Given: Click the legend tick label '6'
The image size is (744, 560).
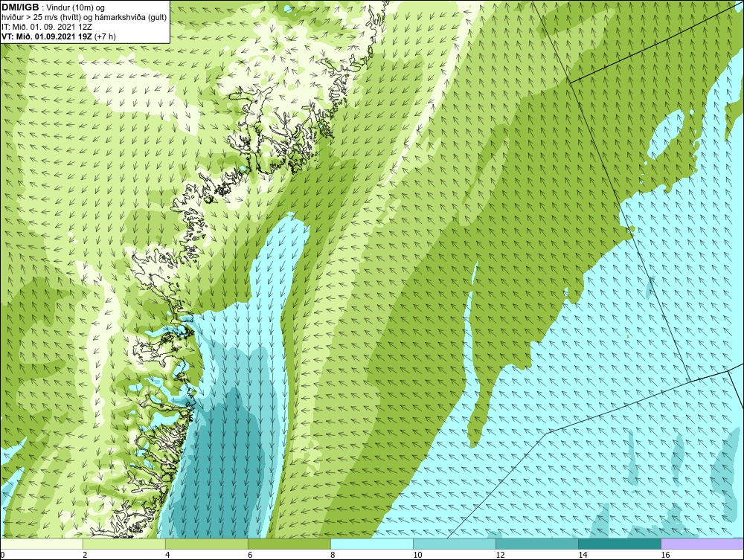Looking at the screenshot, I should pos(250,555).
